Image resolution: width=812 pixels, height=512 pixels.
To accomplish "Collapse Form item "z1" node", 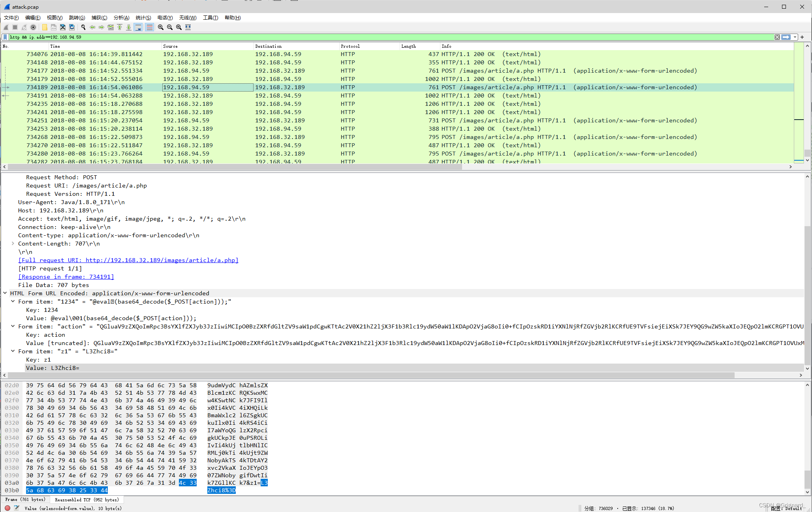I will [13, 351].
